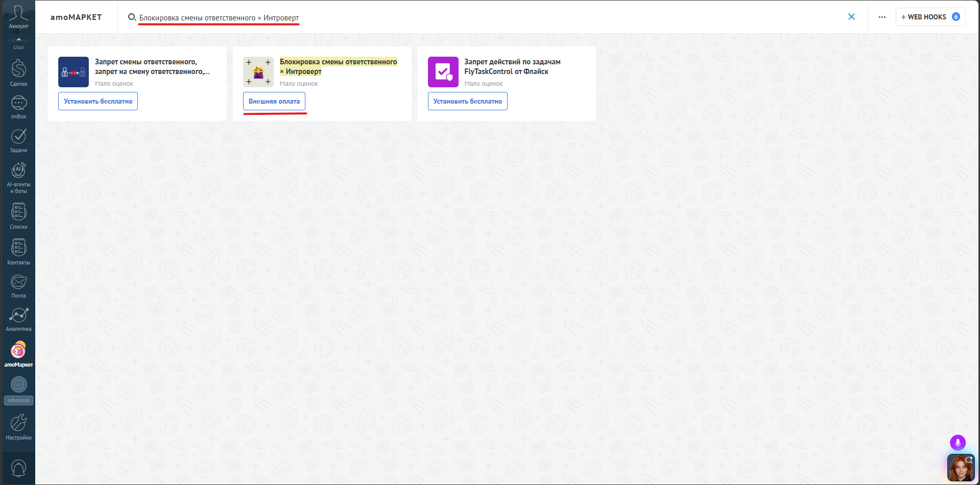Open Запрет действий по задачам title
Screen dimensions: 980x485
tap(512, 67)
